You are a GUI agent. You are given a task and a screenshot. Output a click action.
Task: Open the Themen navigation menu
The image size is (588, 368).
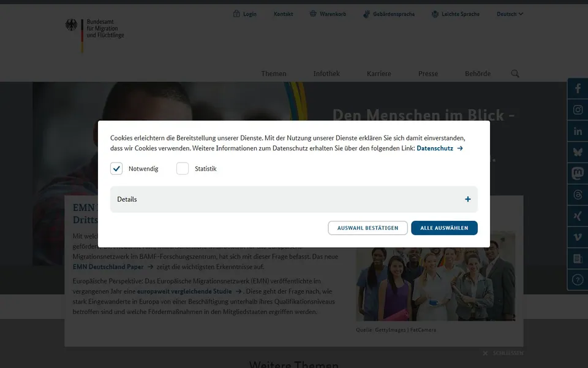coord(274,74)
